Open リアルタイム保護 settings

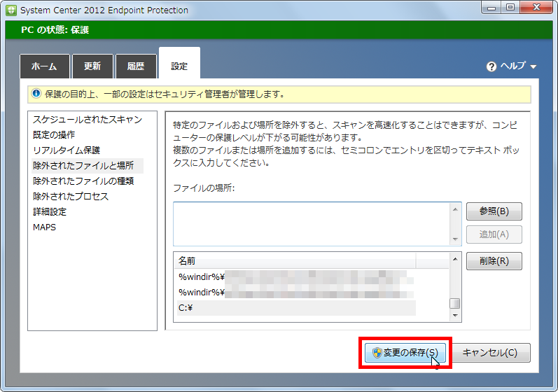(67, 150)
